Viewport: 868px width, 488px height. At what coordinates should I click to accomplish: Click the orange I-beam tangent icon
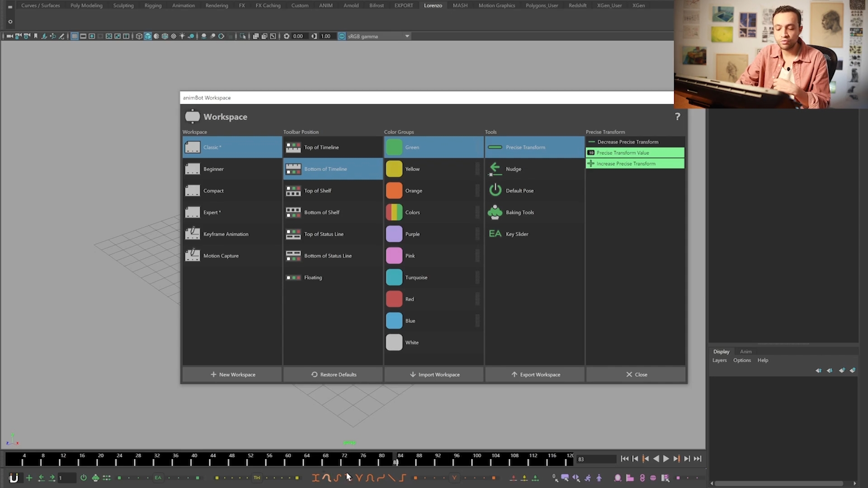tap(316, 478)
